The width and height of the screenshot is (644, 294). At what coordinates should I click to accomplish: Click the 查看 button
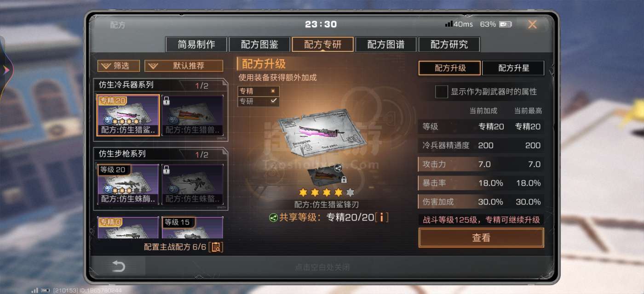pyautogui.click(x=481, y=237)
